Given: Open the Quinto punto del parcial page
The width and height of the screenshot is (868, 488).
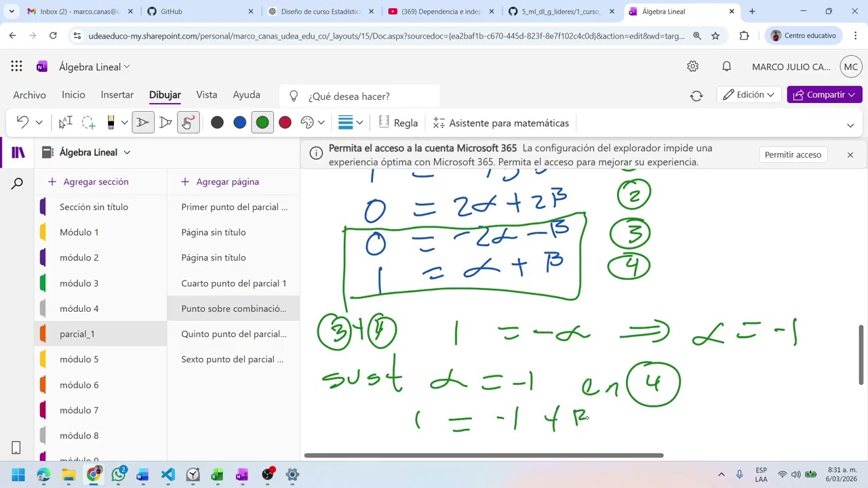Looking at the screenshot, I should click(x=234, y=334).
